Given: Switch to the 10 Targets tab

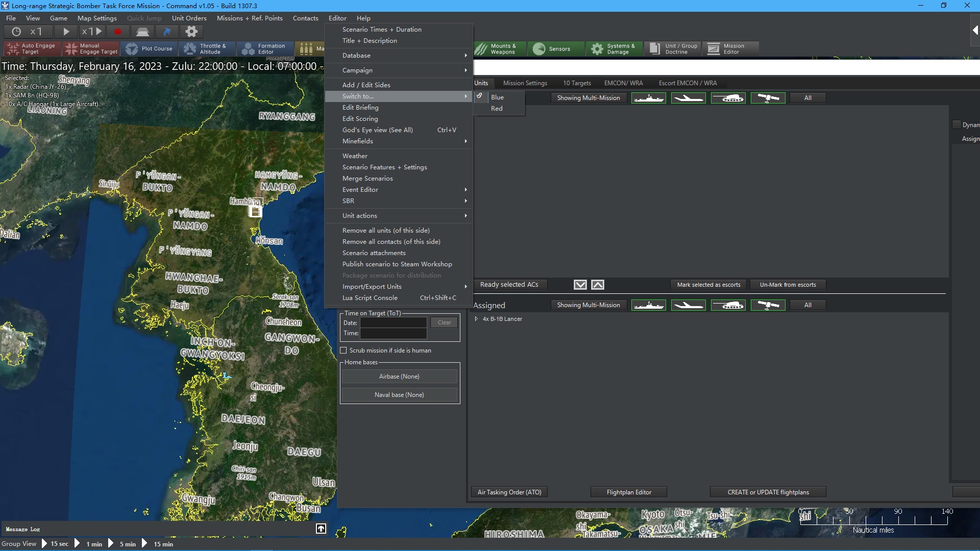Looking at the screenshot, I should (x=577, y=83).
